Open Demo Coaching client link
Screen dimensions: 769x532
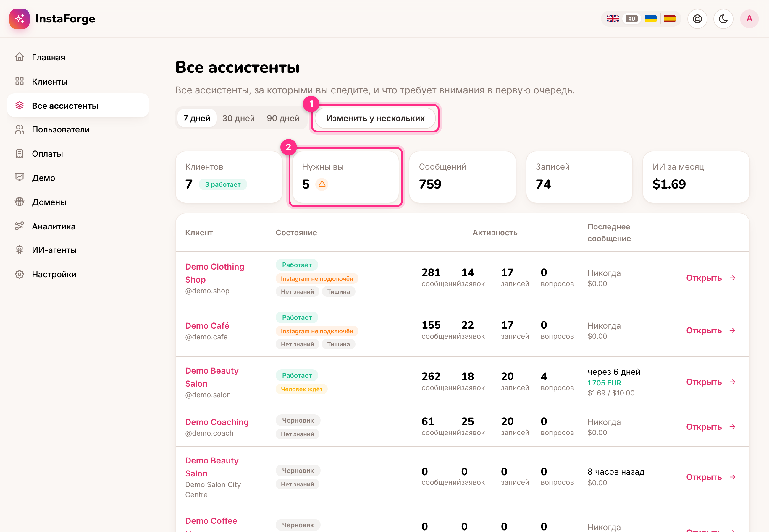217,422
